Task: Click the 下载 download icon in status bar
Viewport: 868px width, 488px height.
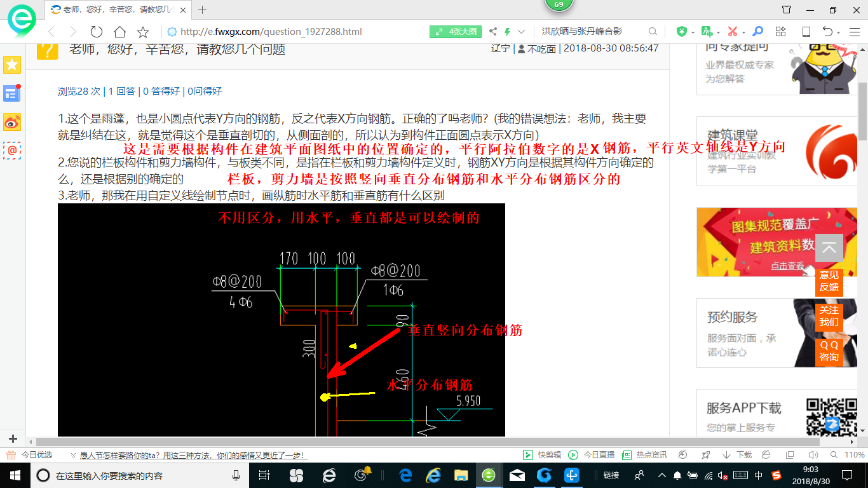Action: (x=736, y=455)
